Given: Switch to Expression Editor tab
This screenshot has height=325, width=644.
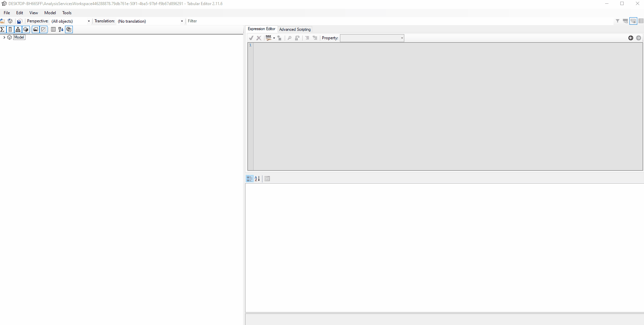Looking at the screenshot, I should [x=261, y=29].
